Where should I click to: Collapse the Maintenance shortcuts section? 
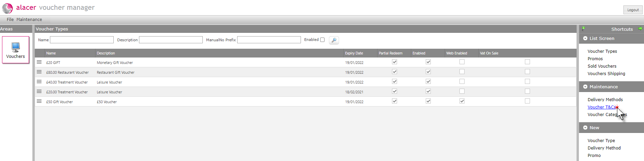[x=585, y=87]
